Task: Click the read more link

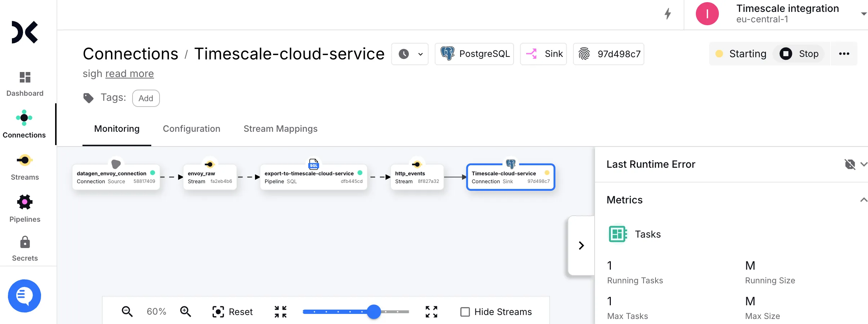Action: coord(130,74)
